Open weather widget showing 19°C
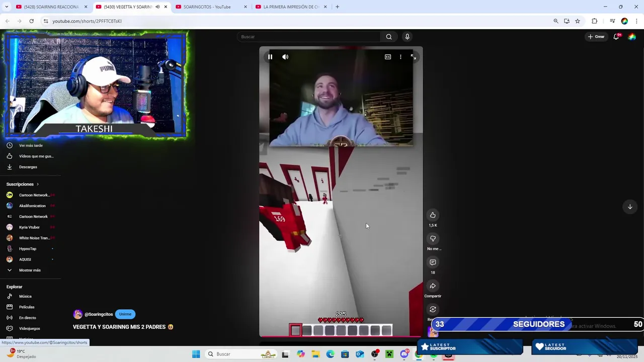The height and width of the screenshot is (362, 644). (20, 354)
